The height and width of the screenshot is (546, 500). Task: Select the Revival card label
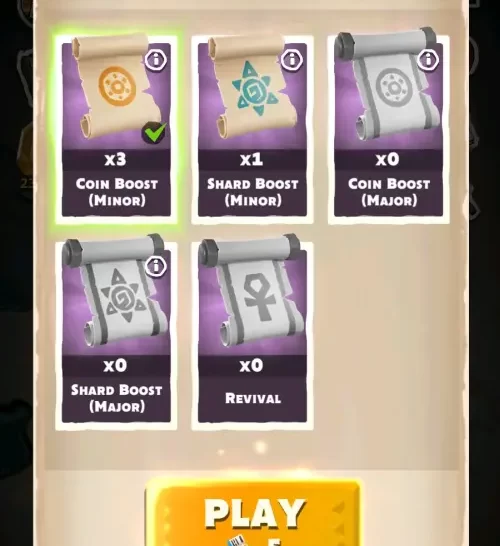coord(253,398)
